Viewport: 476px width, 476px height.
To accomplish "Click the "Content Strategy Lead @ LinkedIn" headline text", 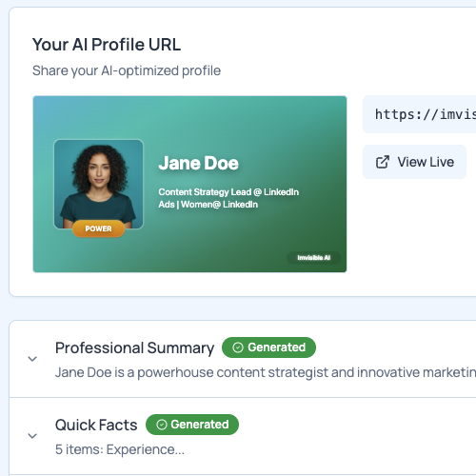I will [x=228, y=192].
